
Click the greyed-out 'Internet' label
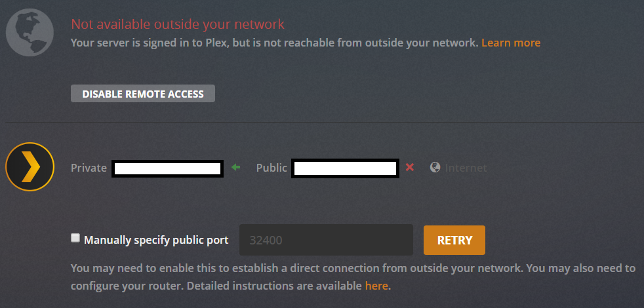coord(466,168)
